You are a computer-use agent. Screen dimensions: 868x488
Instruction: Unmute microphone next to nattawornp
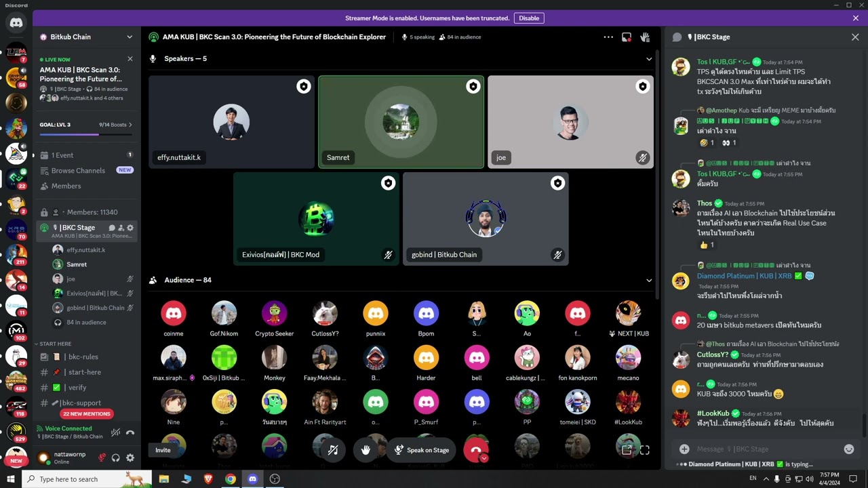[102, 457]
